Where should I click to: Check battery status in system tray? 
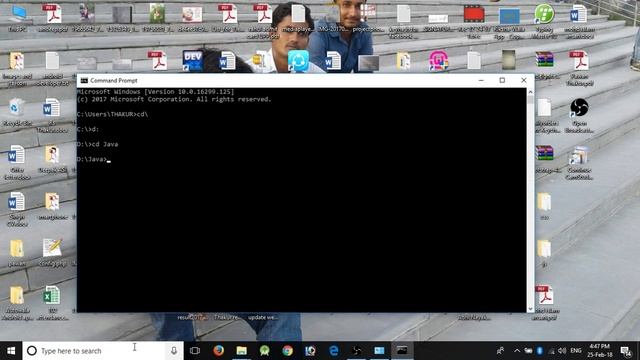[x=528, y=351]
